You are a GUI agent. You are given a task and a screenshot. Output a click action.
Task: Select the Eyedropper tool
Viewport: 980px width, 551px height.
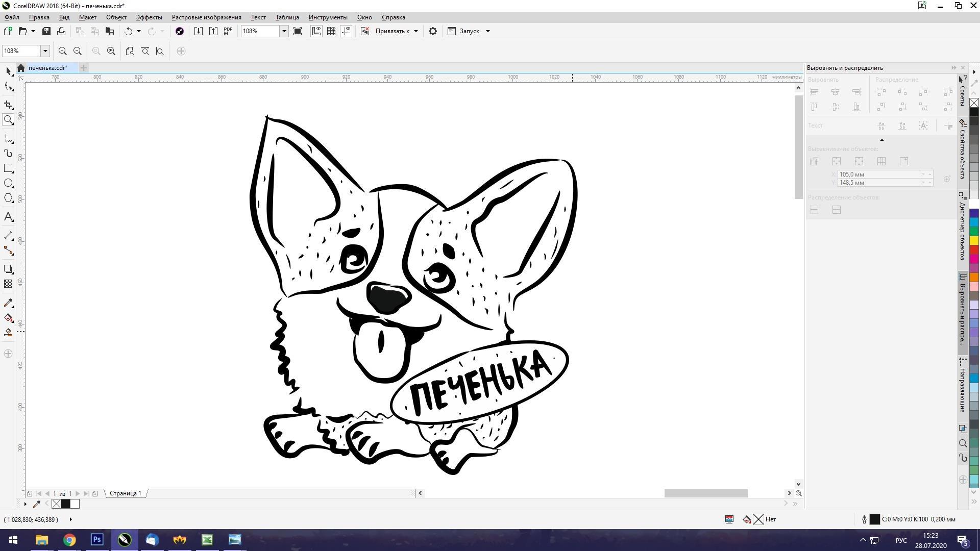tap(8, 303)
